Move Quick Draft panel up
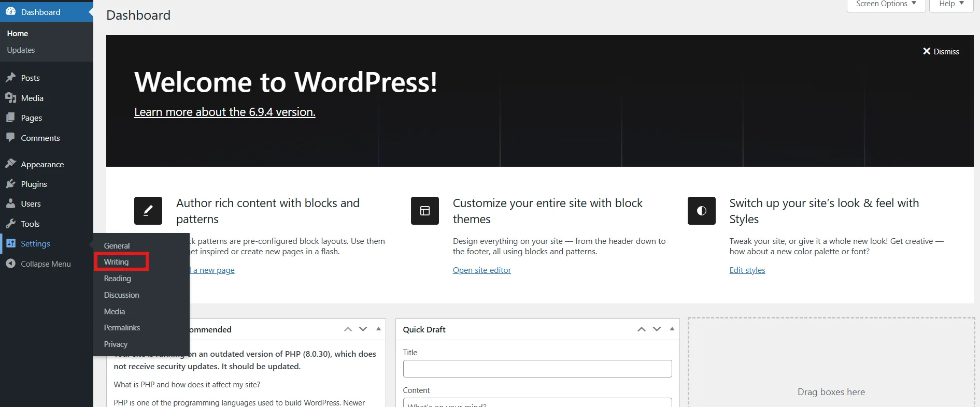Screen dimensions: 980x407 click(x=642, y=329)
